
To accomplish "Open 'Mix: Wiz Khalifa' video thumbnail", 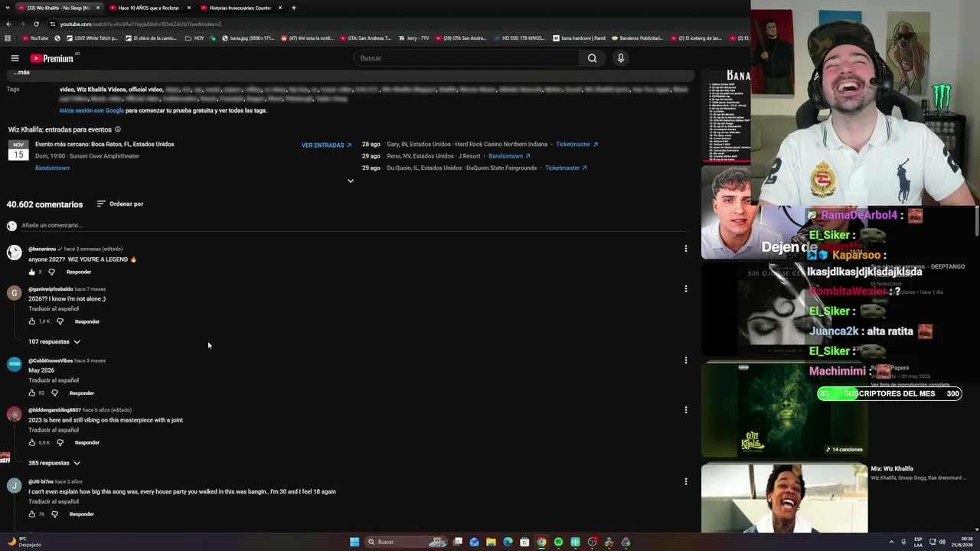I will pos(784,497).
